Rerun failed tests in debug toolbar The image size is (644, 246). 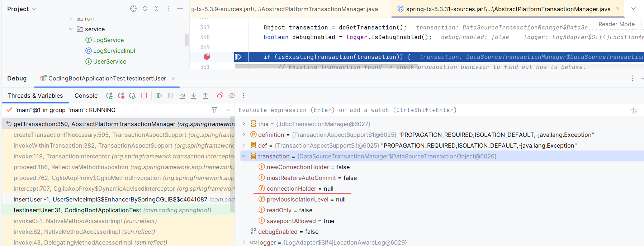121,96
